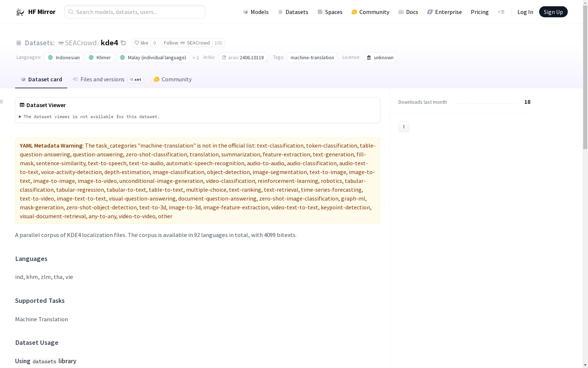
Task: Follow the SEACrowd organization
Action: coord(187,43)
